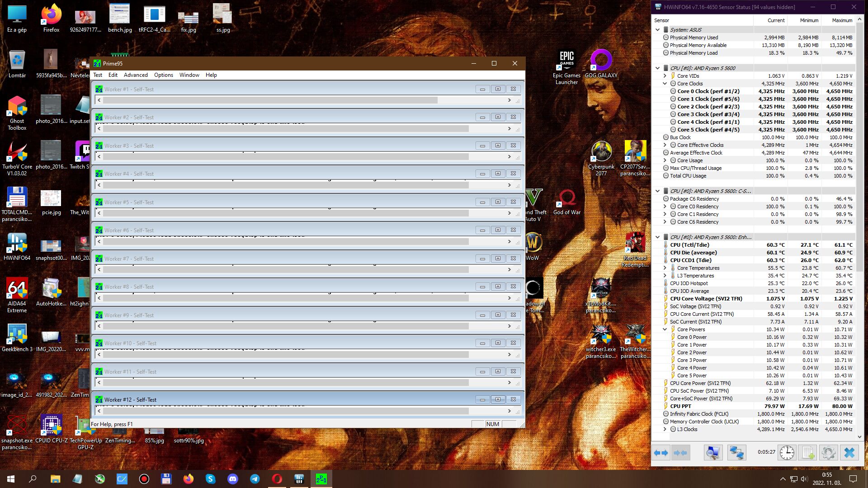Open the Windows Start menu
The width and height of the screenshot is (868, 488).
click(11, 479)
